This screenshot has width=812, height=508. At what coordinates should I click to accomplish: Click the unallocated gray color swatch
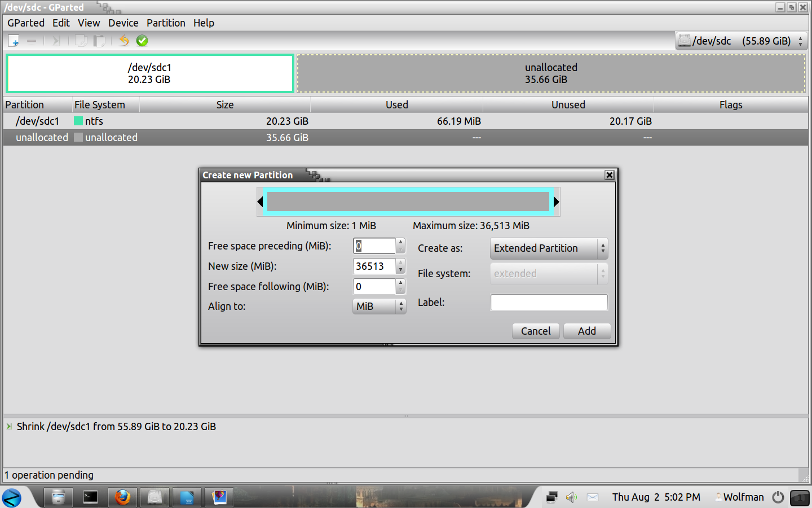tap(78, 138)
